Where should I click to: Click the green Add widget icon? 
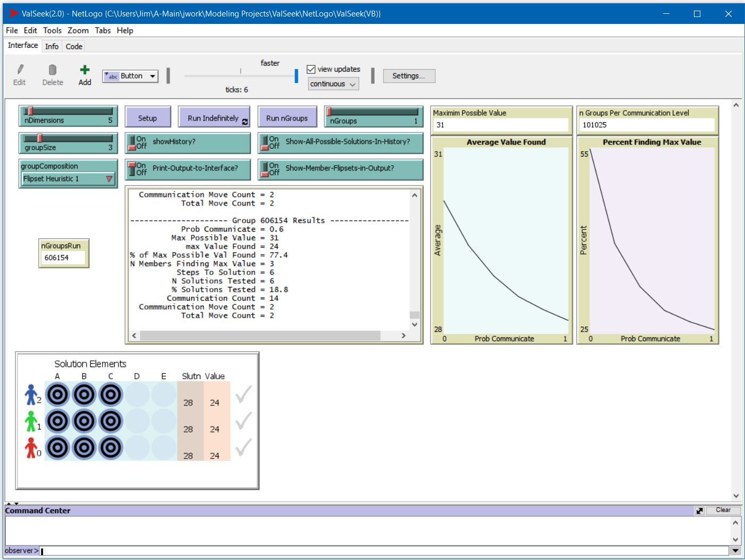[x=84, y=70]
